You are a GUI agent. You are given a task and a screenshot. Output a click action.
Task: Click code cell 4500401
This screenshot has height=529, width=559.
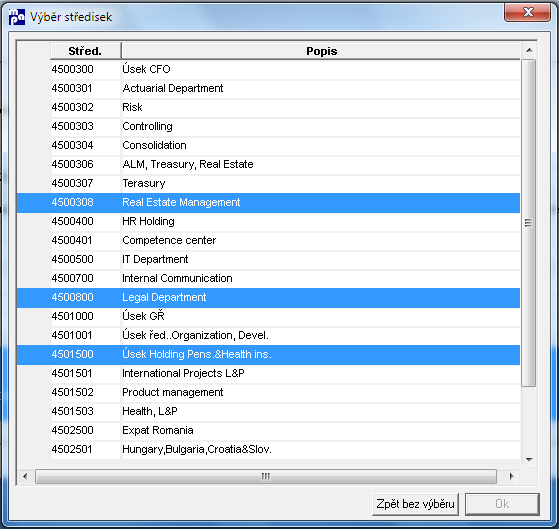click(x=86, y=240)
